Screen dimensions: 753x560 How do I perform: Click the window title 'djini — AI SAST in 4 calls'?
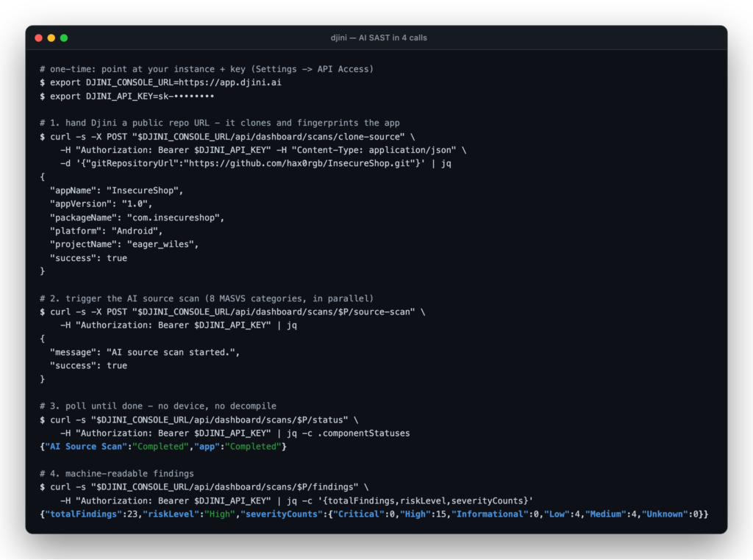pos(379,38)
